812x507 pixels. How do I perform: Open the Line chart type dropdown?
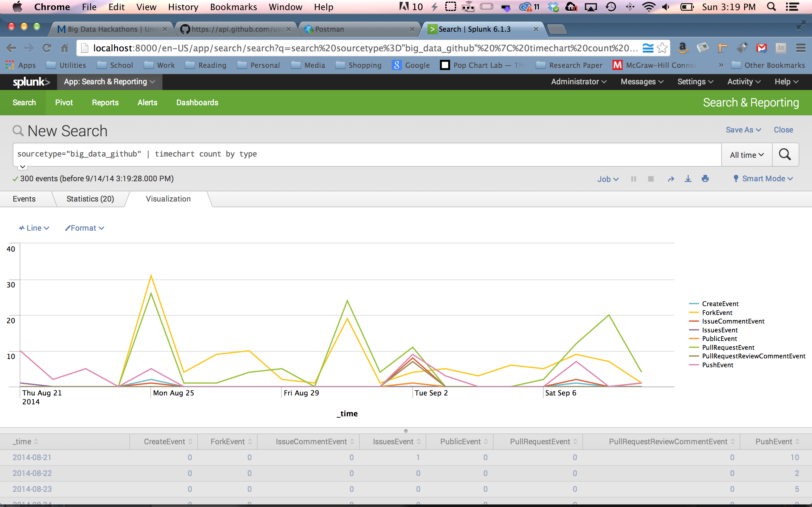pyautogui.click(x=34, y=228)
